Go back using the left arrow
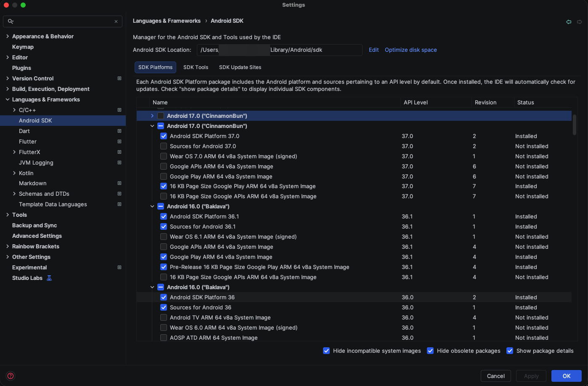This screenshot has width=588, height=386. [569, 21]
